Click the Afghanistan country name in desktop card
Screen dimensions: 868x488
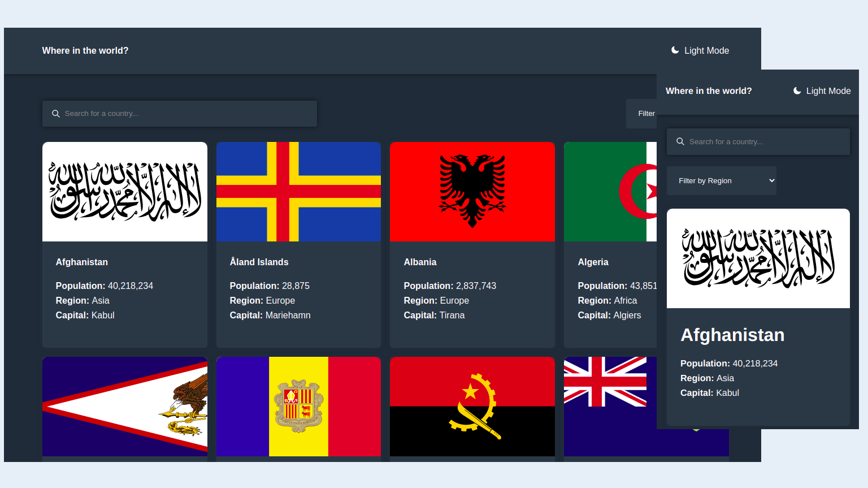point(82,262)
